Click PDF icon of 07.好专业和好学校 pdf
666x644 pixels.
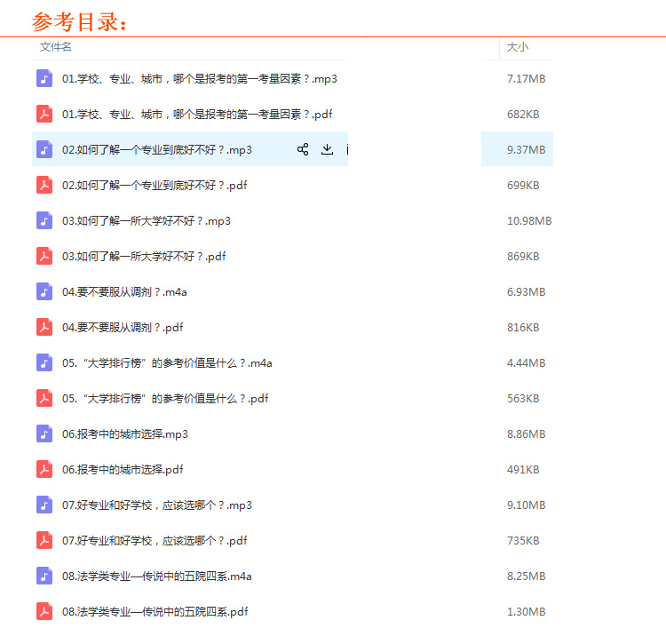[44, 540]
